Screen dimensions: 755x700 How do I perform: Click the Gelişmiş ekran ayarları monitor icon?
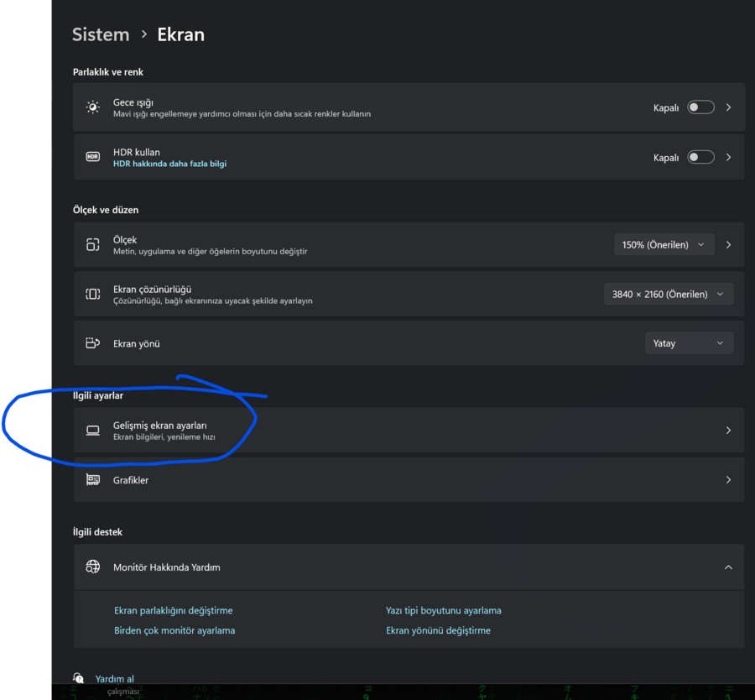point(92,431)
